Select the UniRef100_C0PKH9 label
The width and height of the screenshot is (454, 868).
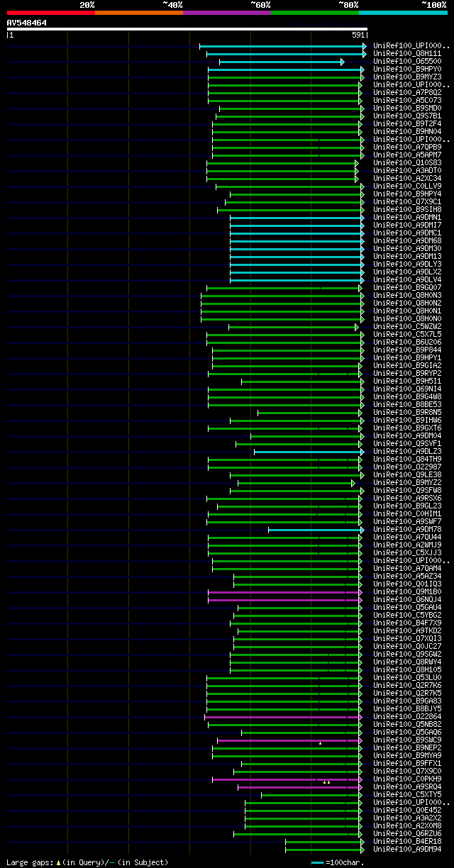[x=407, y=779]
